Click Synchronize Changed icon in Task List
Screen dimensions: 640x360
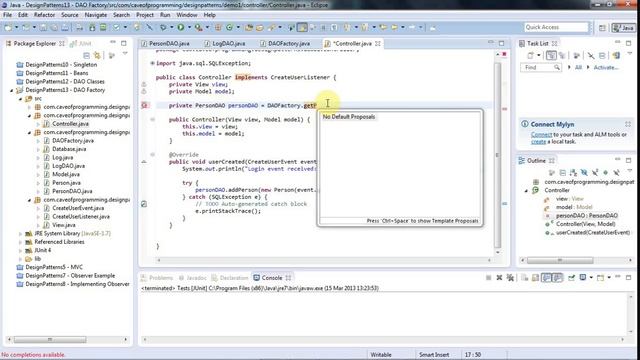click(616, 56)
